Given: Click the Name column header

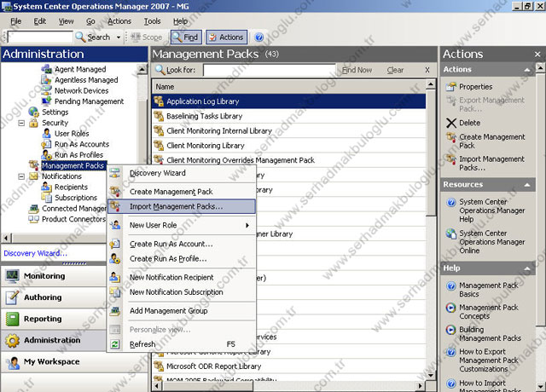Looking at the screenshot, I should pyautogui.click(x=289, y=87).
